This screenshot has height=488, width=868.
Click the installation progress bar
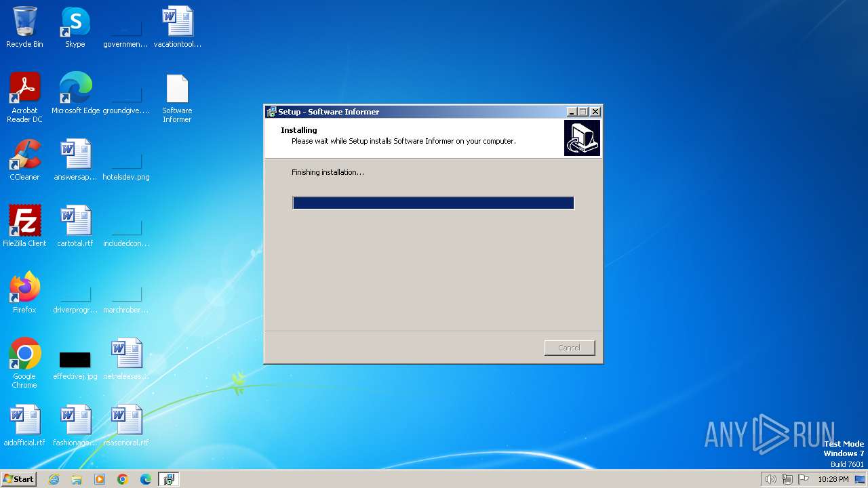[433, 203]
